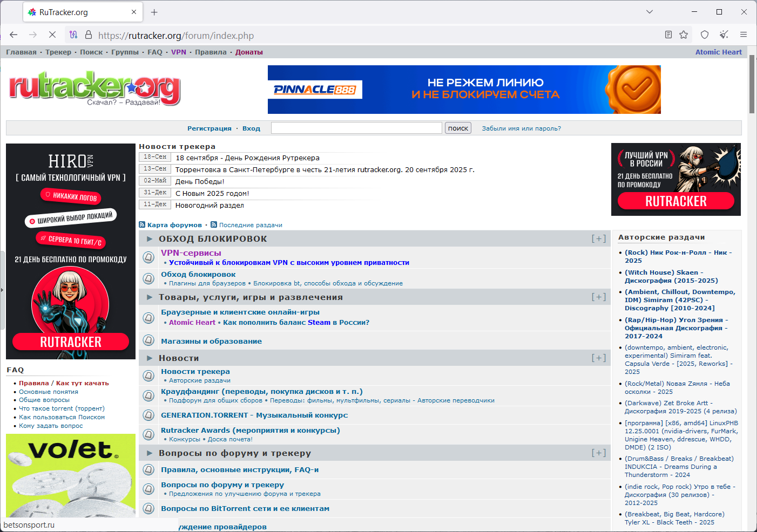Go back using the browser back arrow

13,35
